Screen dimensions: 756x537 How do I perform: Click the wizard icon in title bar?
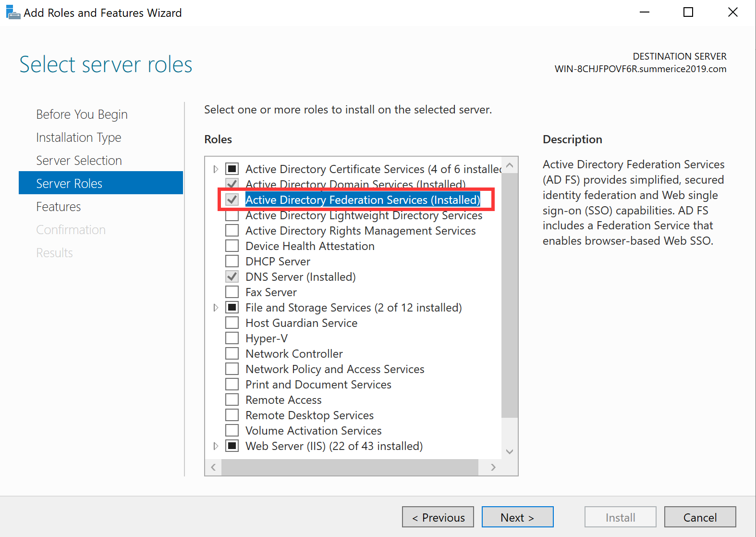(12, 12)
